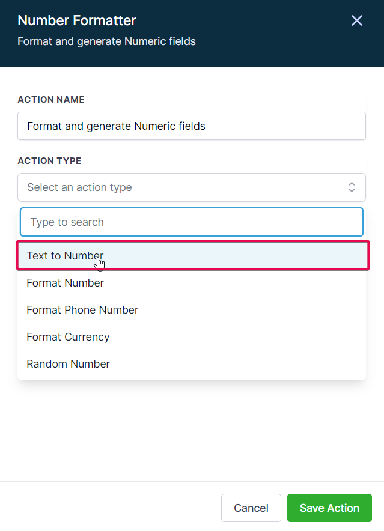Confirm the highlighted Text to Number entry
Viewport: 384px width, 531px height.
193,255
